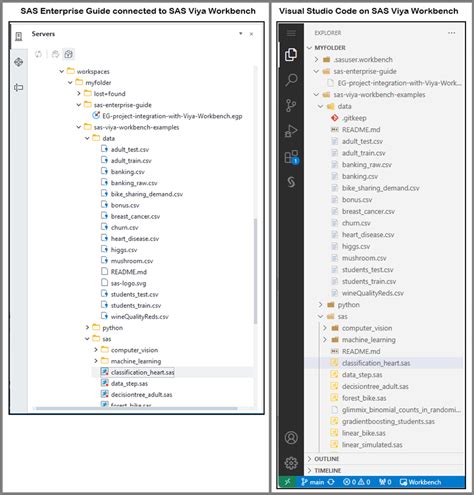Open Source Control branch icon
The height and width of the screenshot is (495, 474).
(x=291, y=105)
